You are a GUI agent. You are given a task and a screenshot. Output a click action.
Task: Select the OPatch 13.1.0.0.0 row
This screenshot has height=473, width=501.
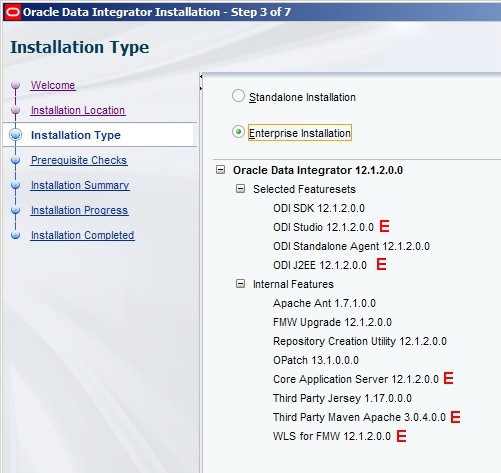click(316, 360)
